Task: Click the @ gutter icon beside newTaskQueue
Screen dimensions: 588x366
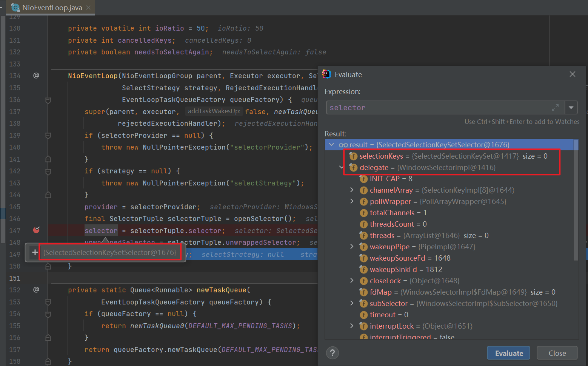Action: [36, 290]
